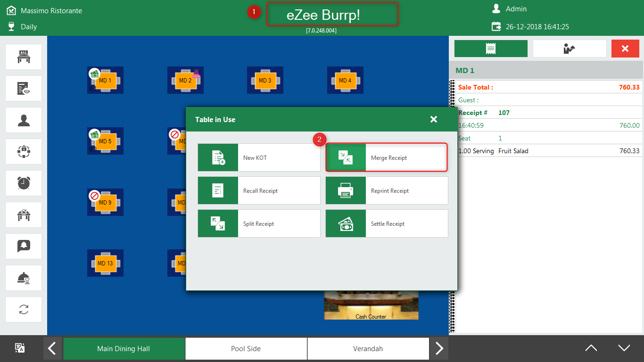Click the calendar date icon in header

coord(496,26)
